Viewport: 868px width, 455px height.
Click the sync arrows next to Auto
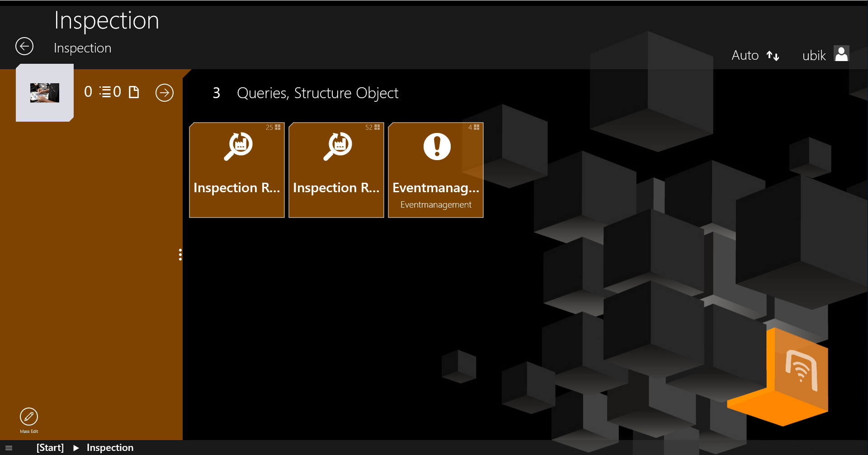(773, 56)
